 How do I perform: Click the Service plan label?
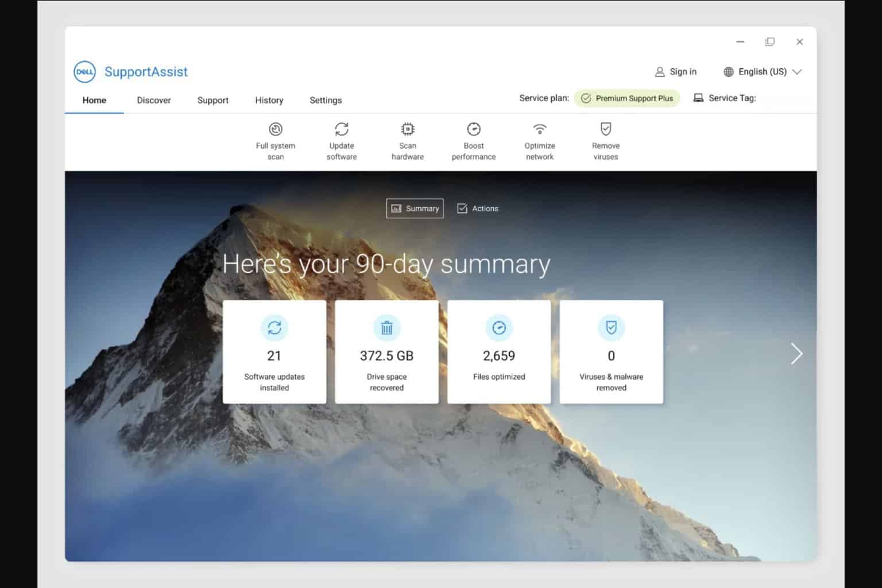[544, 98]
